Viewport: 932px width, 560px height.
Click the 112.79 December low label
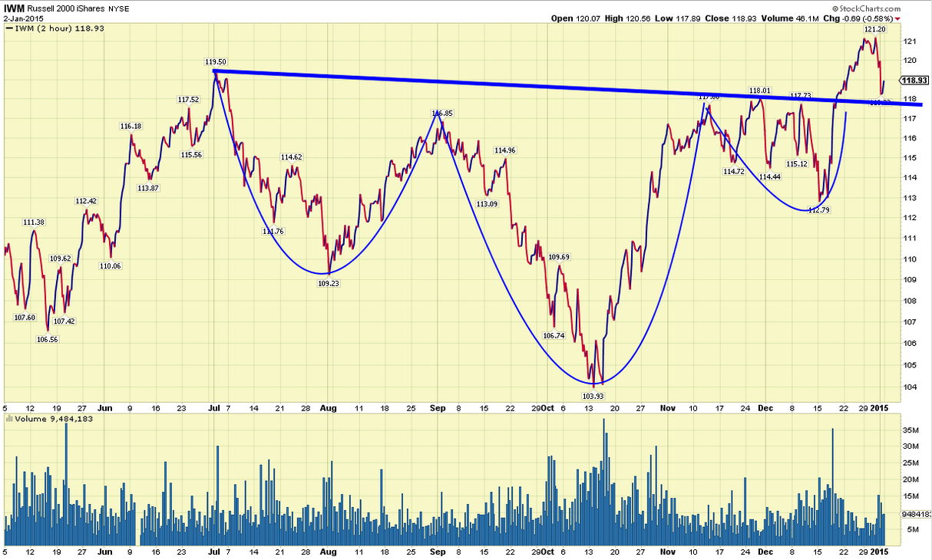point(821,209)
